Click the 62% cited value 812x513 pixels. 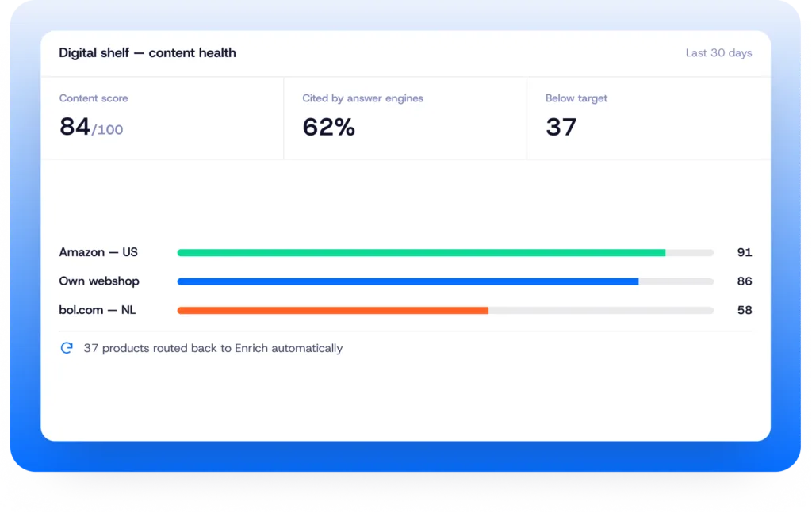coord(329,127)
